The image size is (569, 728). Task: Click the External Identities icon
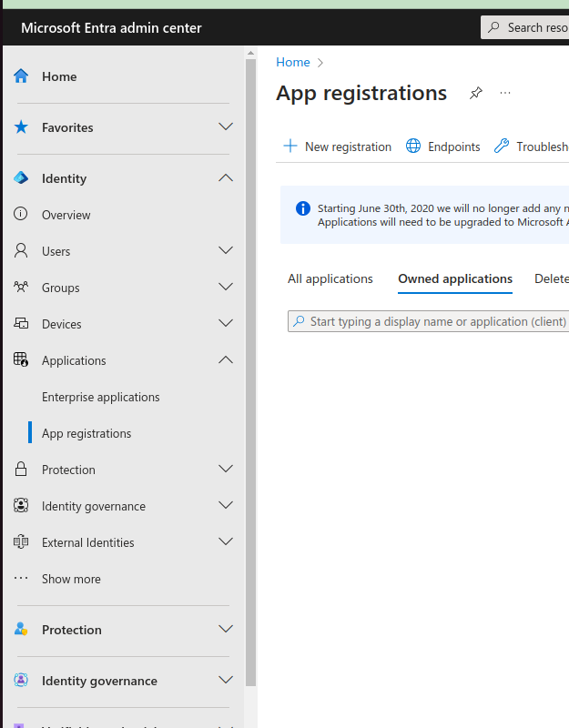click(x=21, y=541)
